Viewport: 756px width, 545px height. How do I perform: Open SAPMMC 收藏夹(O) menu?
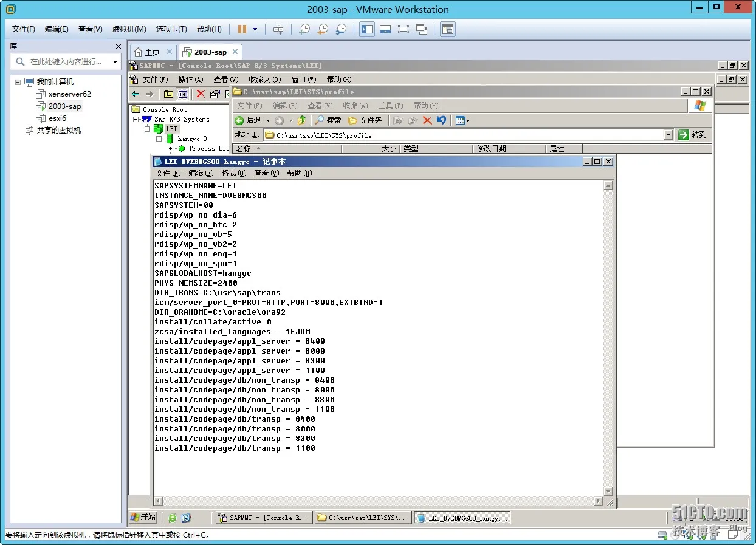(264, 80)
